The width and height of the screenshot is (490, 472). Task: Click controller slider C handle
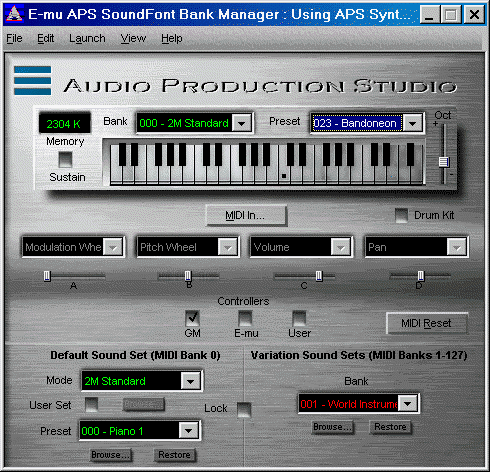click(x=319, y=276)
